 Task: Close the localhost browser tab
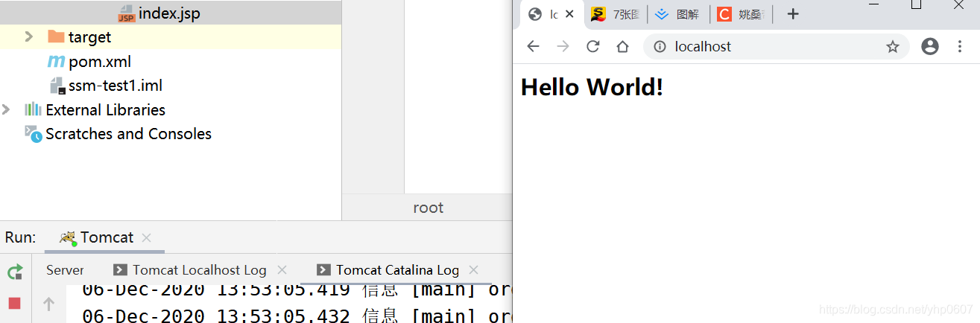(x=570, y=14)
